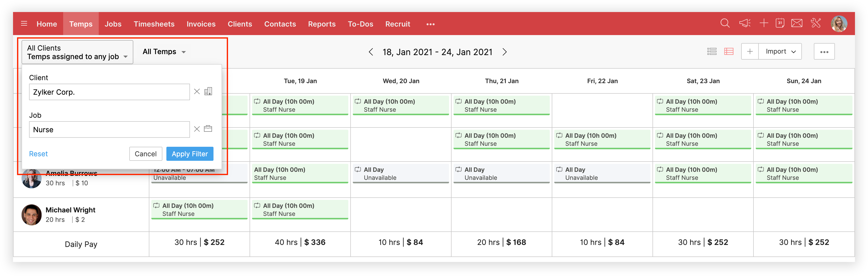Open the calendar icon in header
Viewport: 868px width, 276px height.
(780, 23)
